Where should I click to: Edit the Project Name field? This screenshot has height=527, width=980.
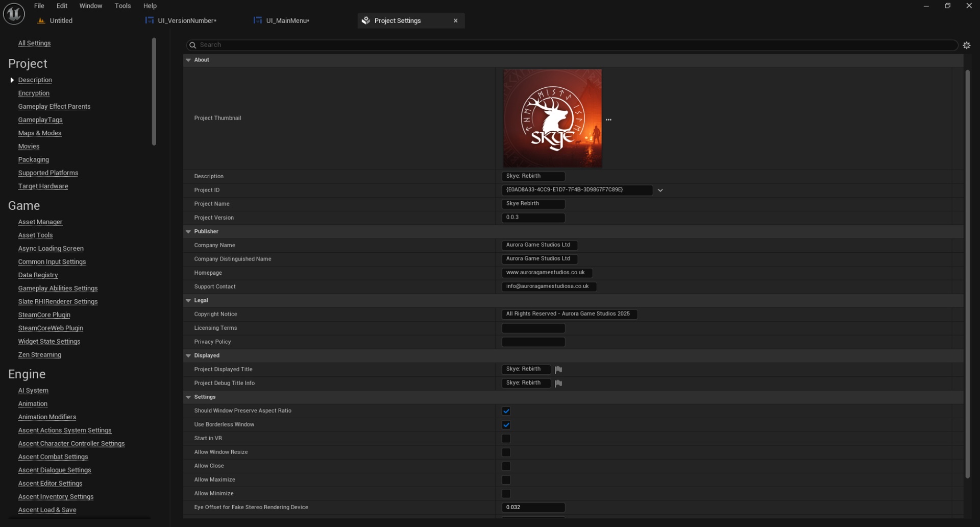point(533,204)
